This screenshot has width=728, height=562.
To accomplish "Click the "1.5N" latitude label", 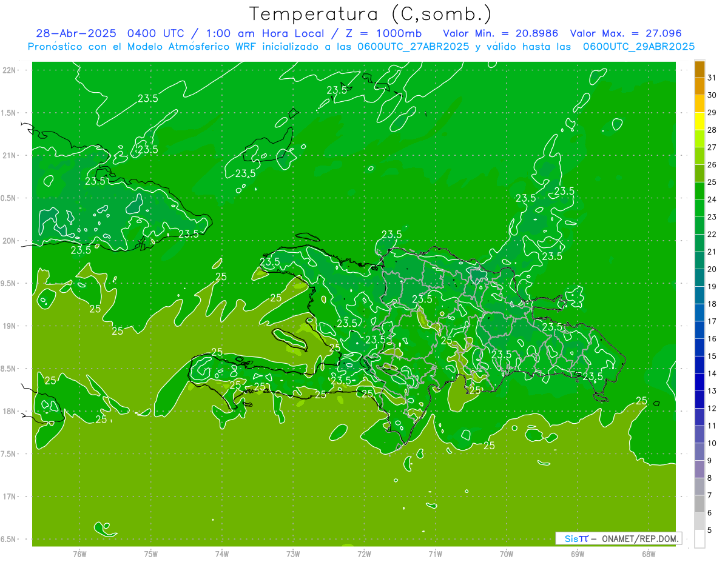I will coord(8,113).
